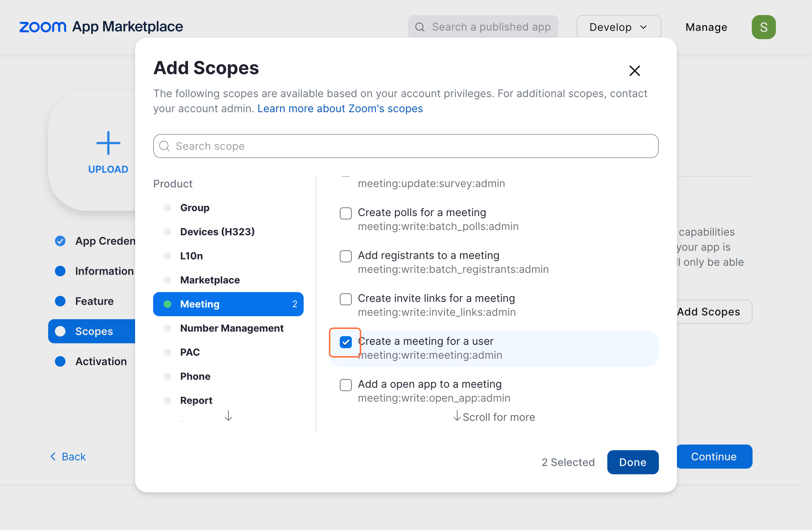
Task: Click the App Credentials checkmark icon
Action: coord(60,241)
